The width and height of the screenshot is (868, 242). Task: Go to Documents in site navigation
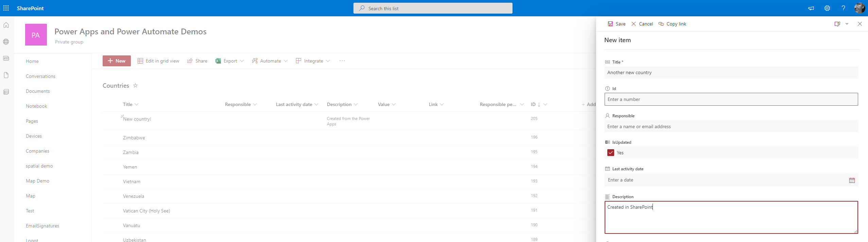click(x=38, y=91)
